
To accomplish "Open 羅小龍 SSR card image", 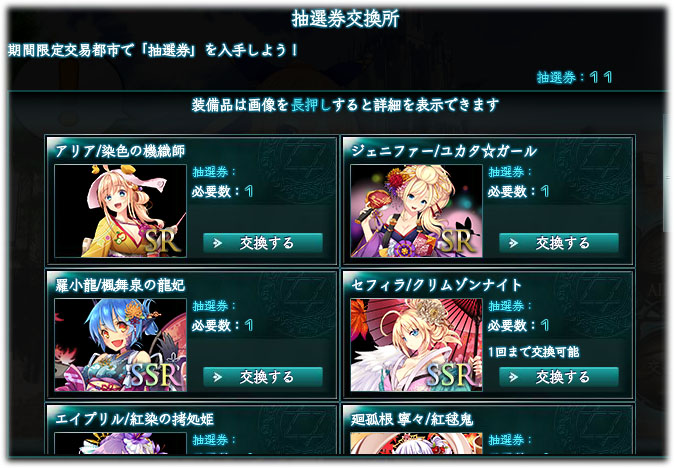I will coord(120,345).
